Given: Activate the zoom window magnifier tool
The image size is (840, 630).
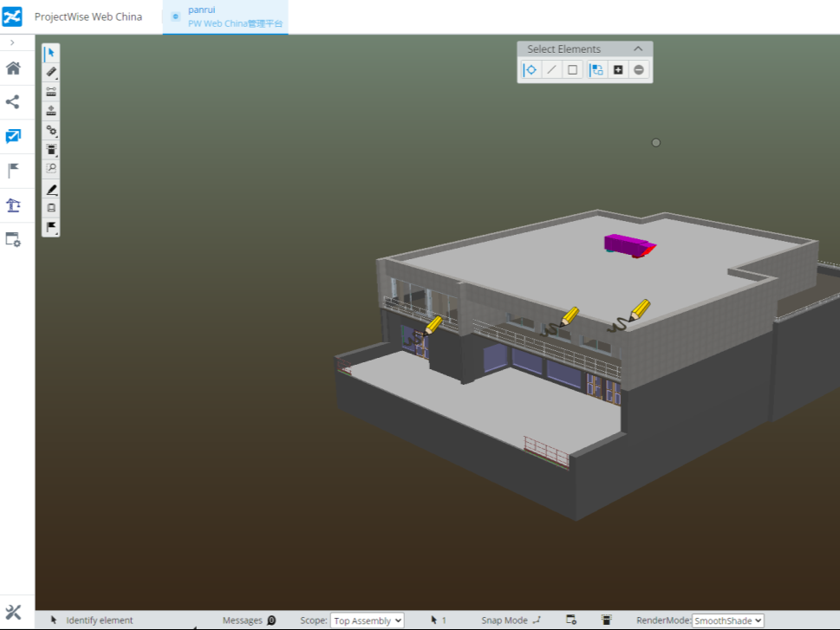Looking at the screenshot, I should [x=51, y=168].
